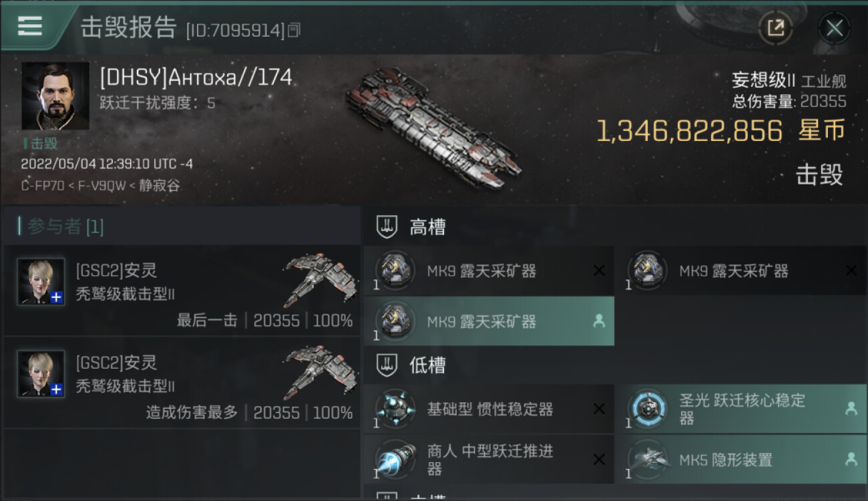
Task: Select MK5 隐形装置 module
Action: [741, 460]
